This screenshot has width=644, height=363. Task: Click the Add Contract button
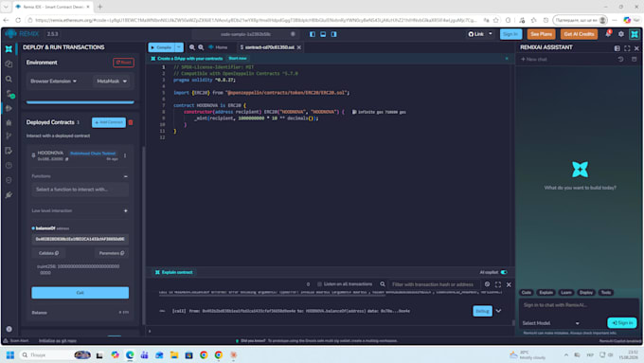point(109,122)
